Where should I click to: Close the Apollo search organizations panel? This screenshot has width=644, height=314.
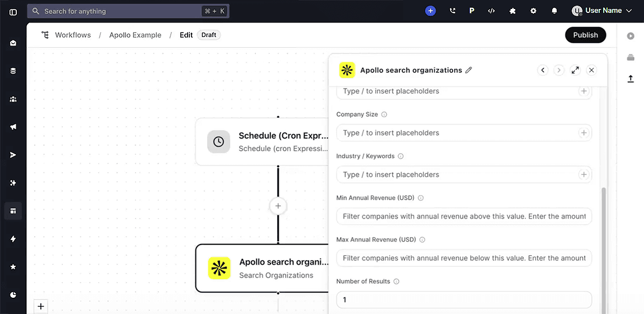point(591,70)
